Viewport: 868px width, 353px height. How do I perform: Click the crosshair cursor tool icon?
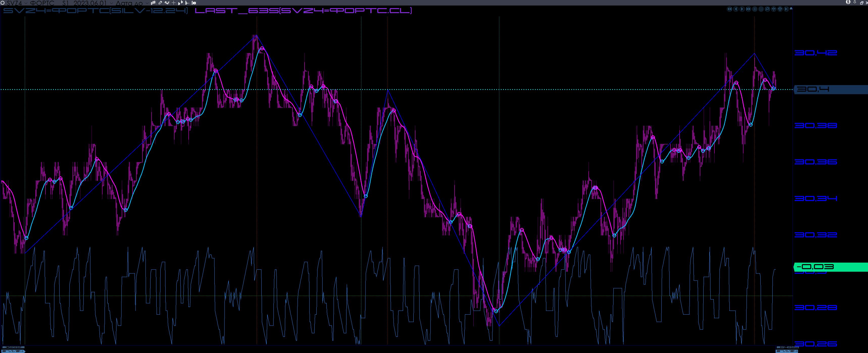tap(173, 3)
